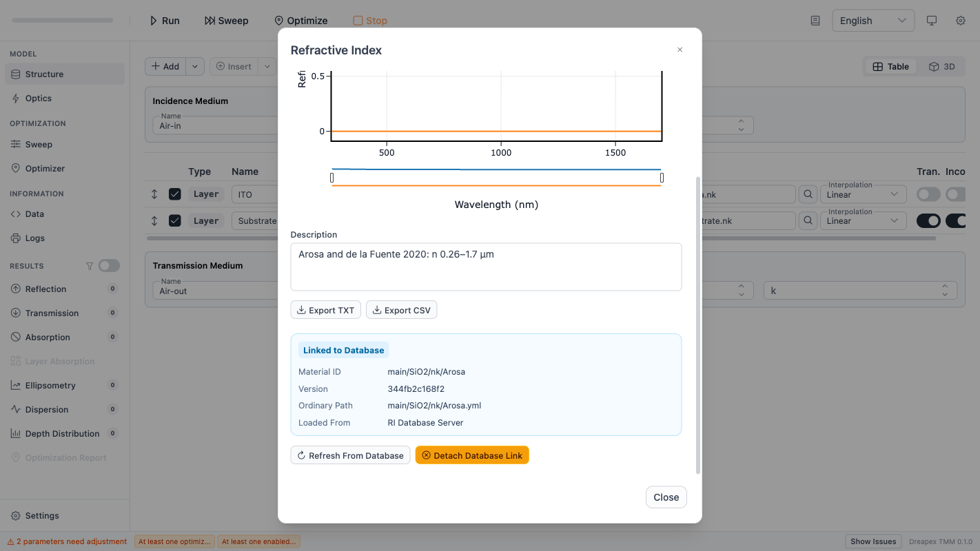Image resolution: width=980 pixels, height=551 pixels.
Task: Select Optics in the Model sidebar
Action: click(x=38, y=98)
